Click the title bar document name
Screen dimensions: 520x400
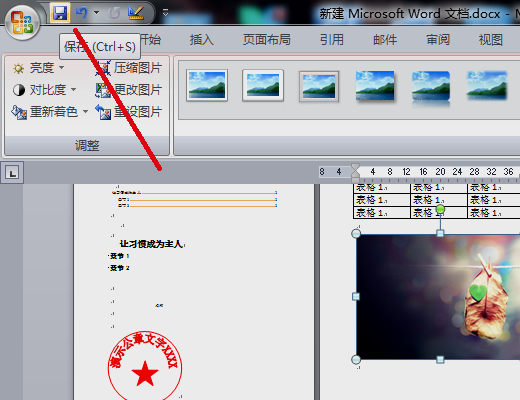[410, 14]
